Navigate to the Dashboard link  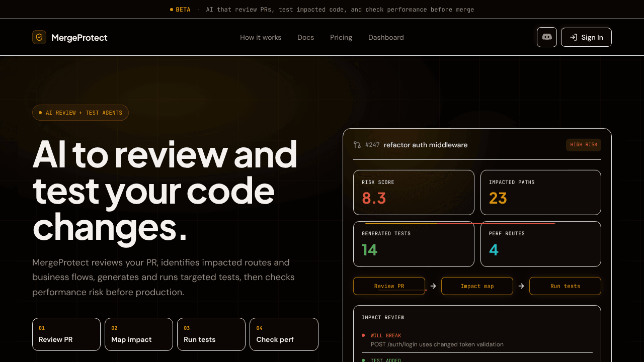[386, 37]
